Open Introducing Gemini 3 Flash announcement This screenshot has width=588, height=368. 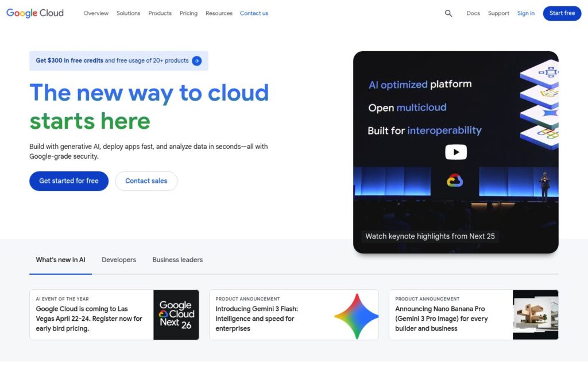click(x=294, y=315)
